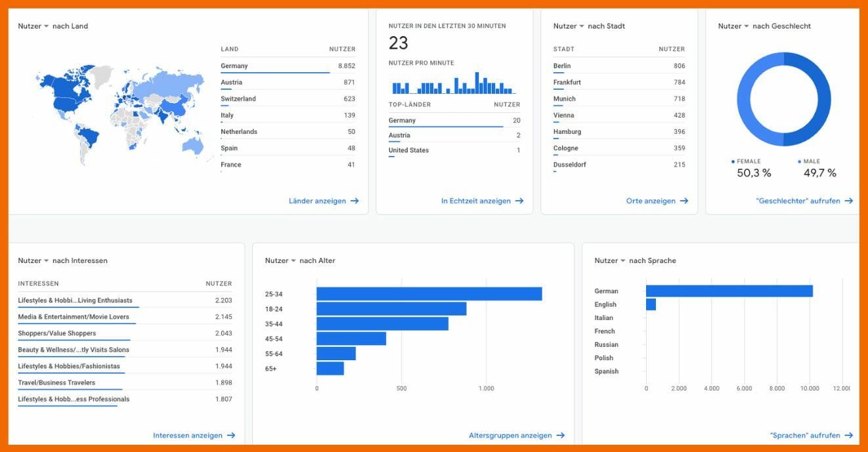This screenshot has width=868, height=452.
Task: Click the arrow icon beside Länder anzeigen
Action: [x=355, y=201]
